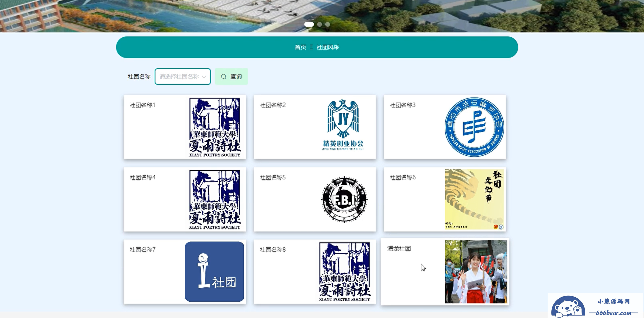Click the Xiayu Poetry Society logo in 社团名称1
The height and width of the screenshot is (318, 644).
tap(215, 127)
